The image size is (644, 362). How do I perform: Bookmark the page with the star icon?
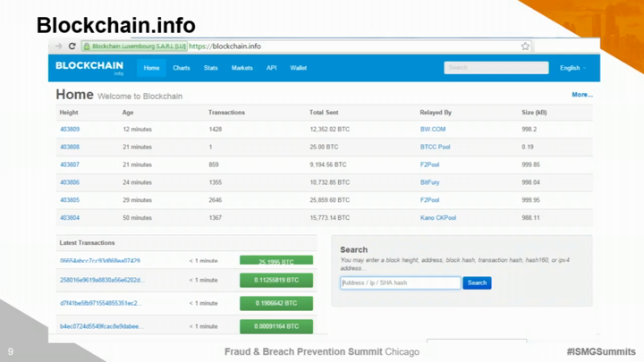[525, 46]
